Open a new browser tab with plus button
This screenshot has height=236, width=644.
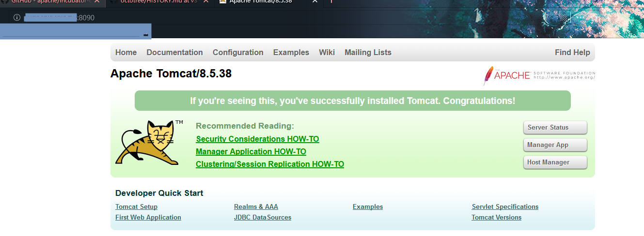331,1
